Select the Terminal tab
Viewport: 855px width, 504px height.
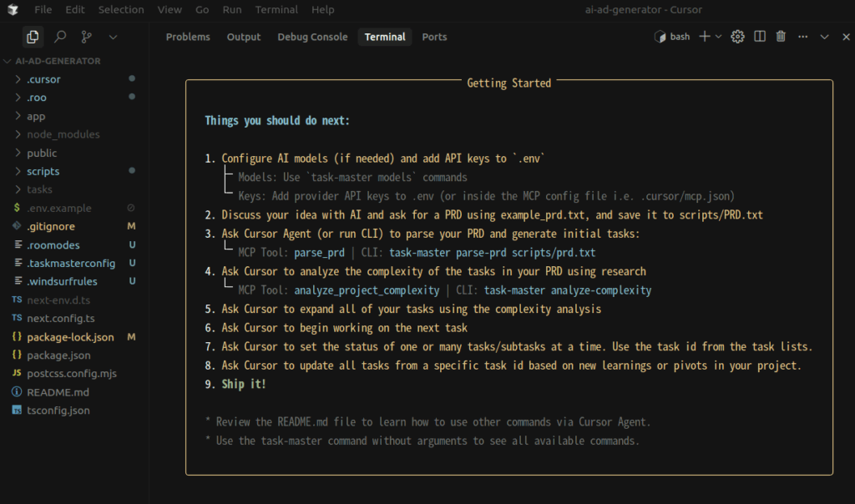coord(385,37)
